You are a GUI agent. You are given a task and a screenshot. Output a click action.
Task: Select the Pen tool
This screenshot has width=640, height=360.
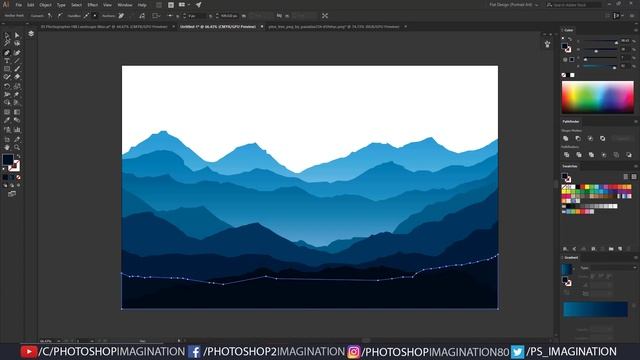point(7,53)
